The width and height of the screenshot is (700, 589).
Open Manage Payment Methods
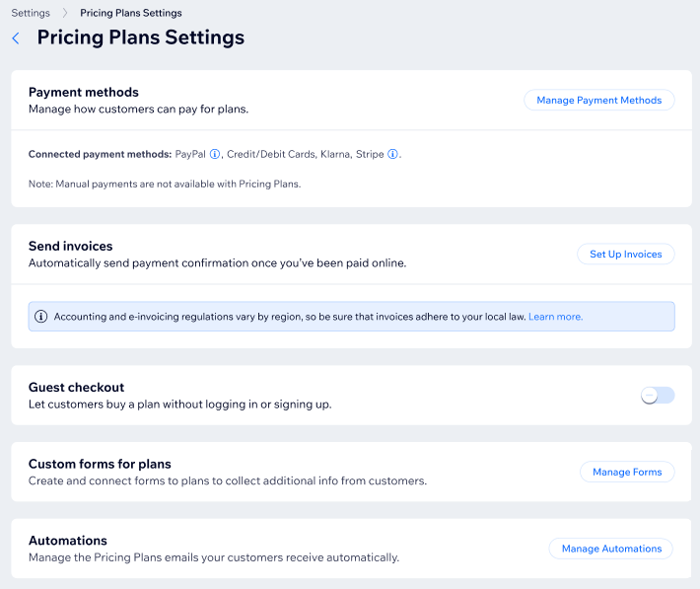click(598, 100)
